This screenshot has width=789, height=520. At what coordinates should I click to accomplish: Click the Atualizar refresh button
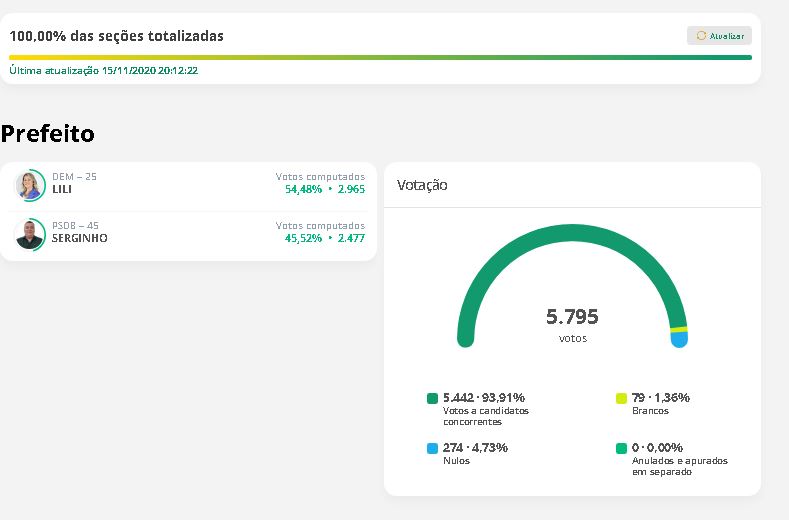click(x=719, y=36)
